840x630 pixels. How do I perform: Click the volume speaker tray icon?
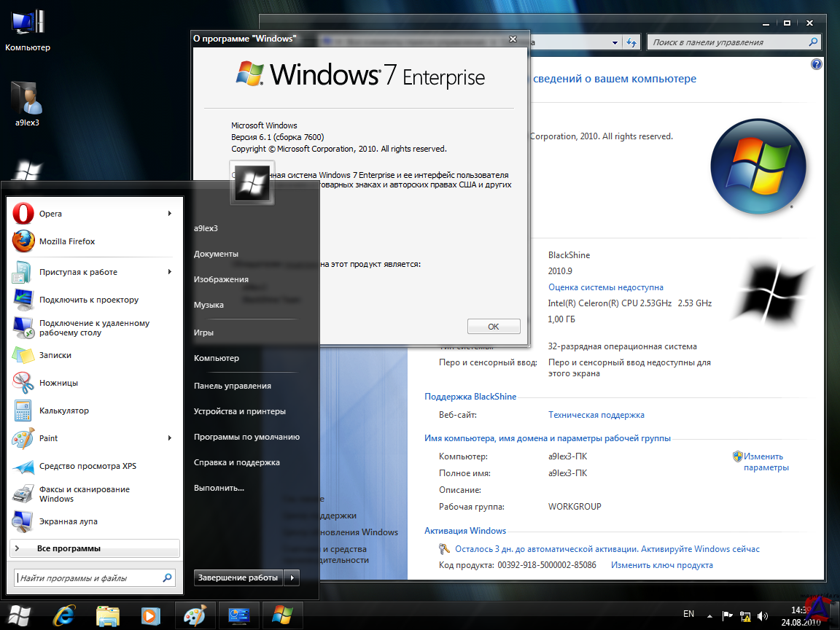(763, 615)
